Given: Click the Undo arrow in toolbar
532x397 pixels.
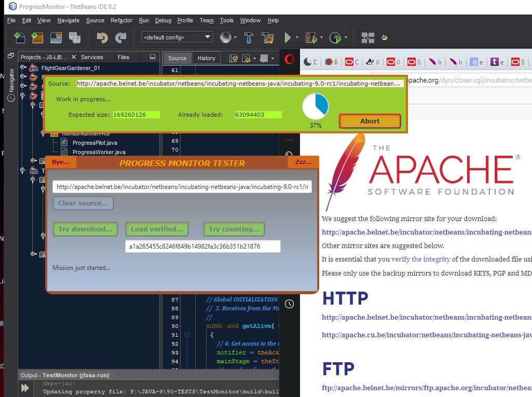Looking at the screenshot, I should coord(102,37).
